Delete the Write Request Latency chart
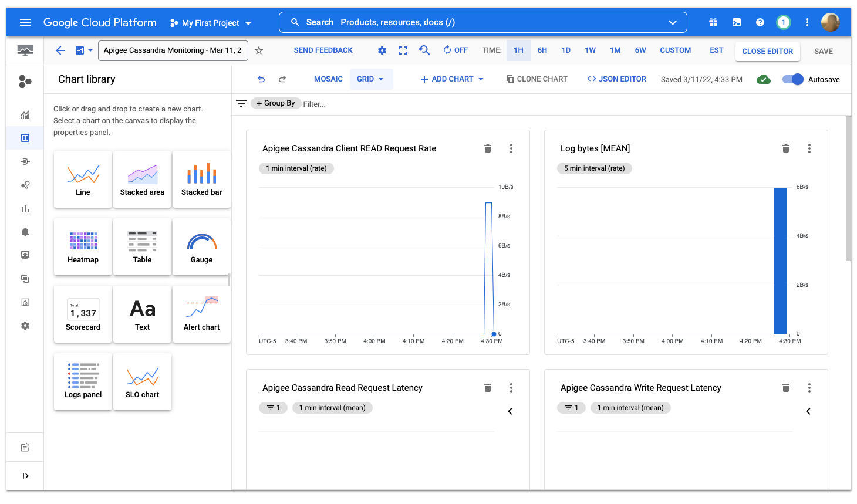 pyautogui.click(x=786, y=388)
